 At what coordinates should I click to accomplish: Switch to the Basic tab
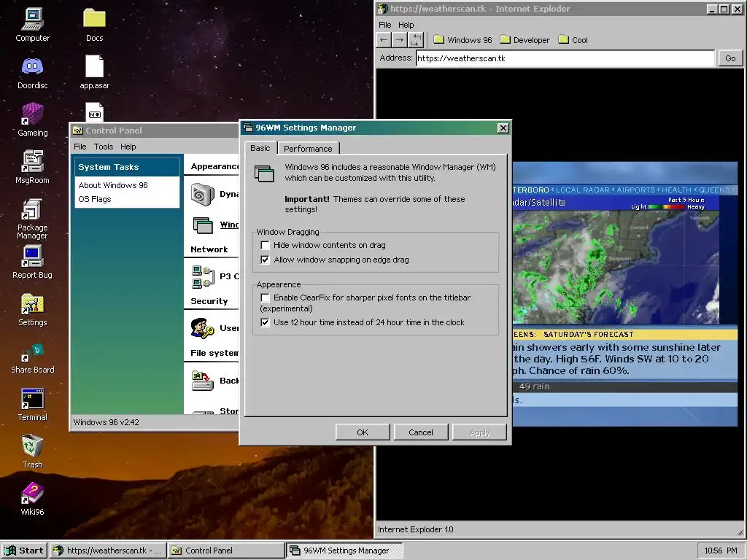coord(260,148)
